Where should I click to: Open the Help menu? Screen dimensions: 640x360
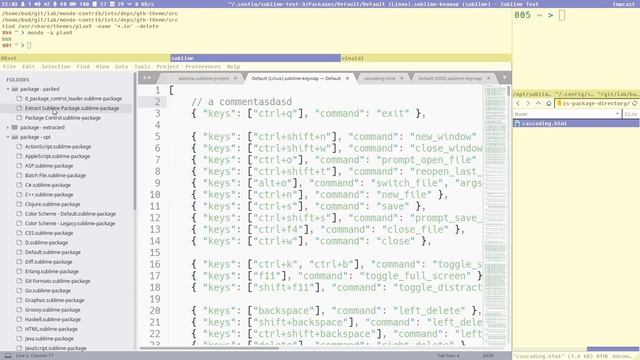233,67
